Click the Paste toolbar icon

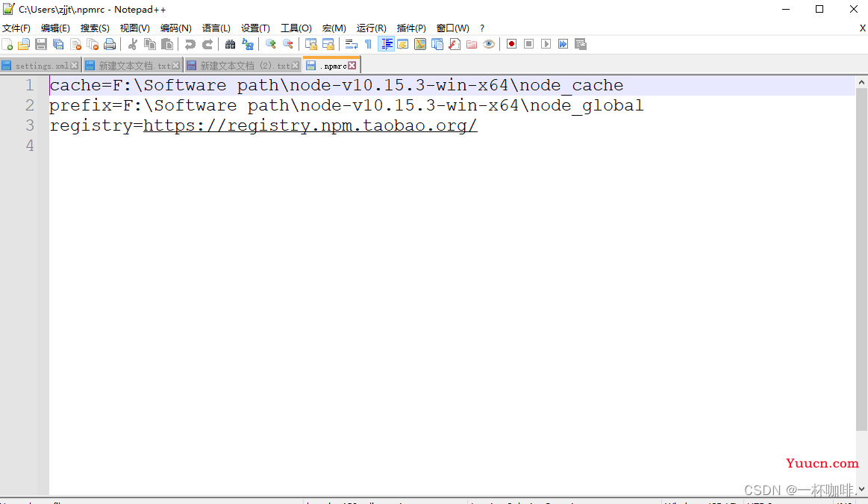click(167, 44)
